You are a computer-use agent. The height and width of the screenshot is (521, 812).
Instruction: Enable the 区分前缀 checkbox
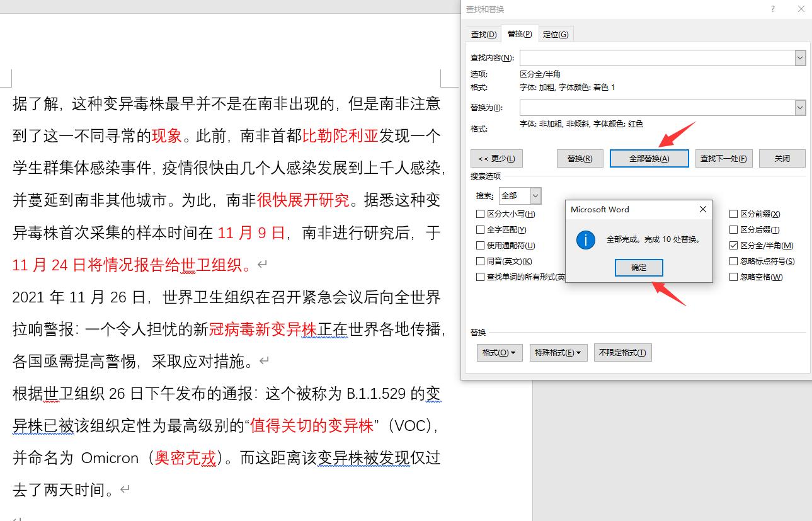click(733, 214)
